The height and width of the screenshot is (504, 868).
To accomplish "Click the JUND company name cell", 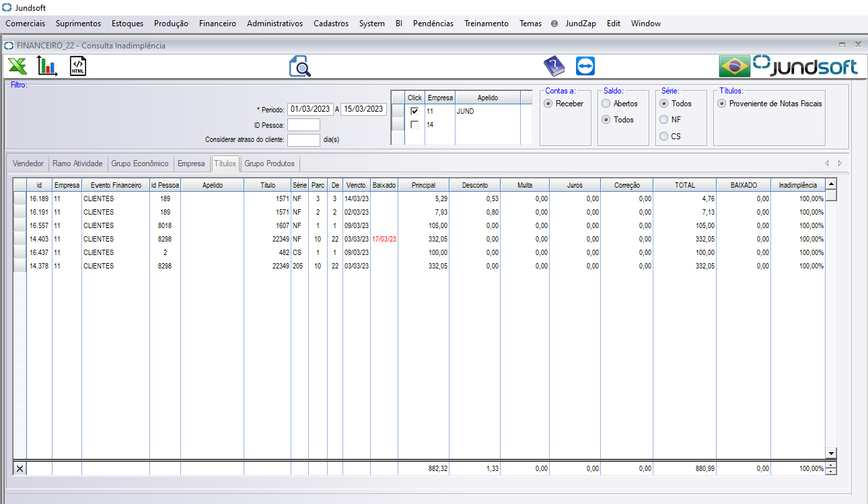I will 487,111.
